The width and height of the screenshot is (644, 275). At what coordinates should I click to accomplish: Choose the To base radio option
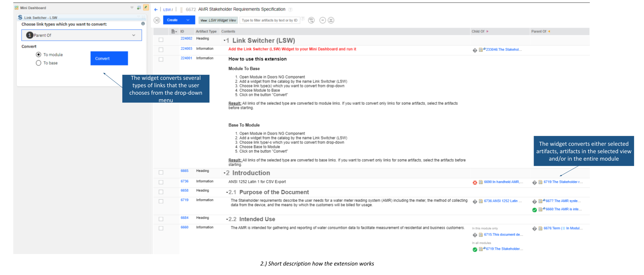[x=39, y=63]
